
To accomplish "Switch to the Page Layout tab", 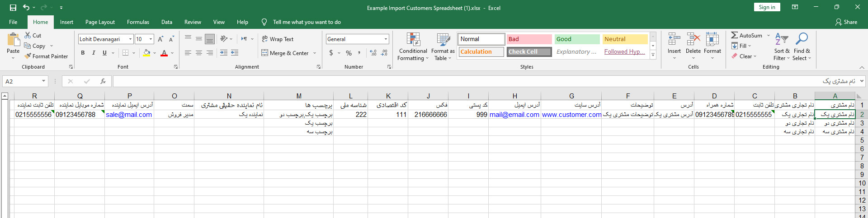I will pos(100,22).
